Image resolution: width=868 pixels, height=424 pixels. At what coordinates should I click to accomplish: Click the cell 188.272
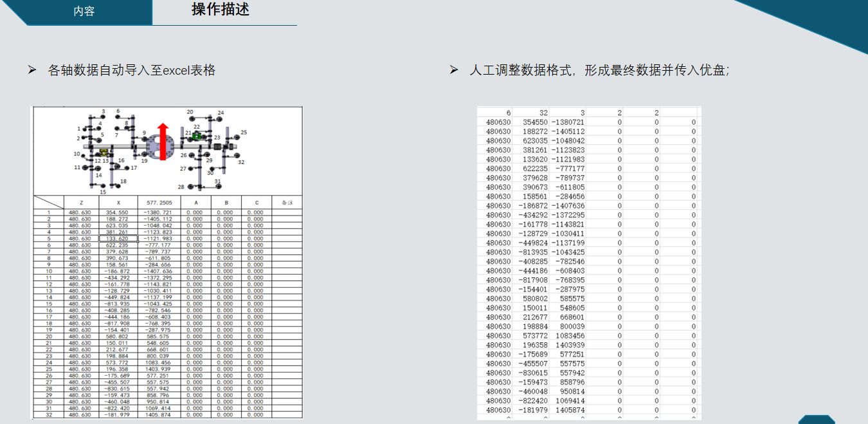click(x=118, y=219)
